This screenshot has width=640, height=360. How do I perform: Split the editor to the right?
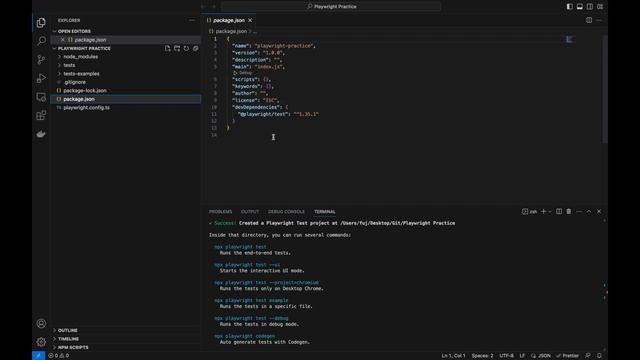(589, 20)
